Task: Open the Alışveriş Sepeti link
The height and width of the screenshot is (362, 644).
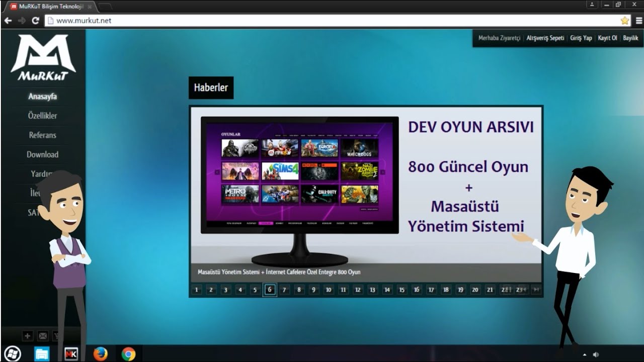Action: click(x=545, y=38)
